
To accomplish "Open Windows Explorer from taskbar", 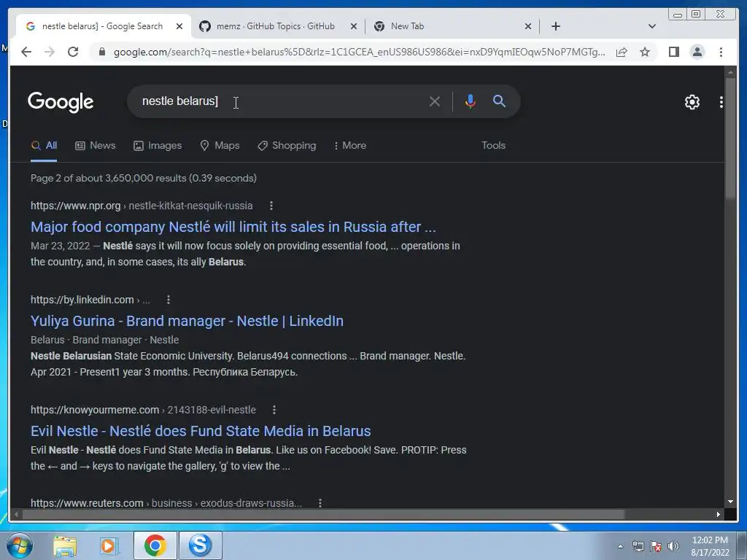I will click(64, 545).
